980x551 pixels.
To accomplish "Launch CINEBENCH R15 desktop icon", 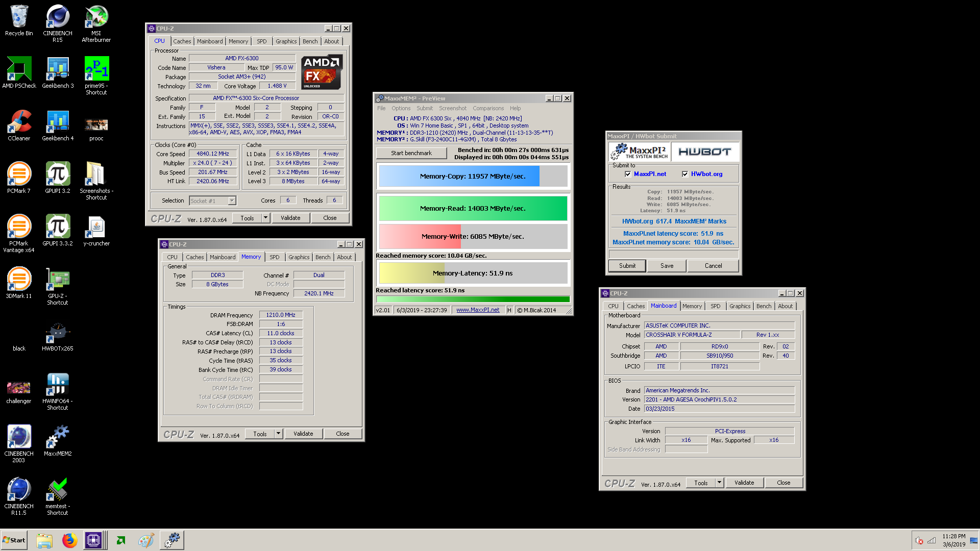I will 58,23.
